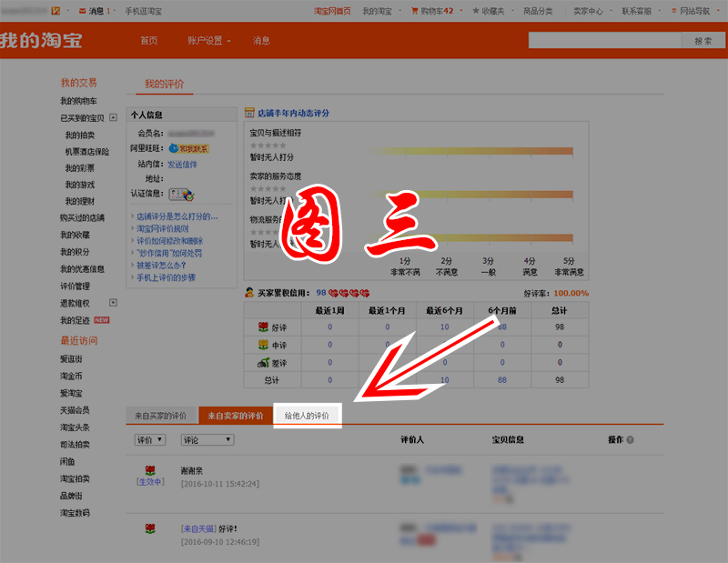728x563 pixels.
Task: Switch to the 给他人的评价 tab
Action: 305,414
